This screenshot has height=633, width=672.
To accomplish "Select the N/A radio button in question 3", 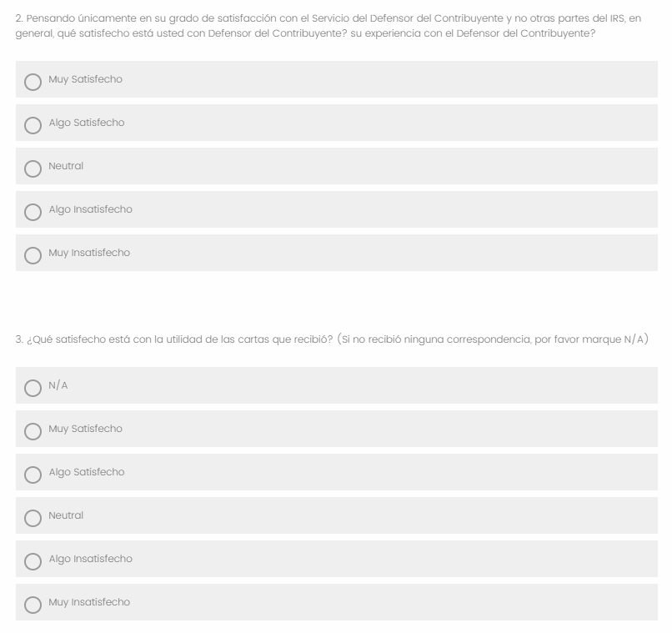I will [x=33, y=388].
